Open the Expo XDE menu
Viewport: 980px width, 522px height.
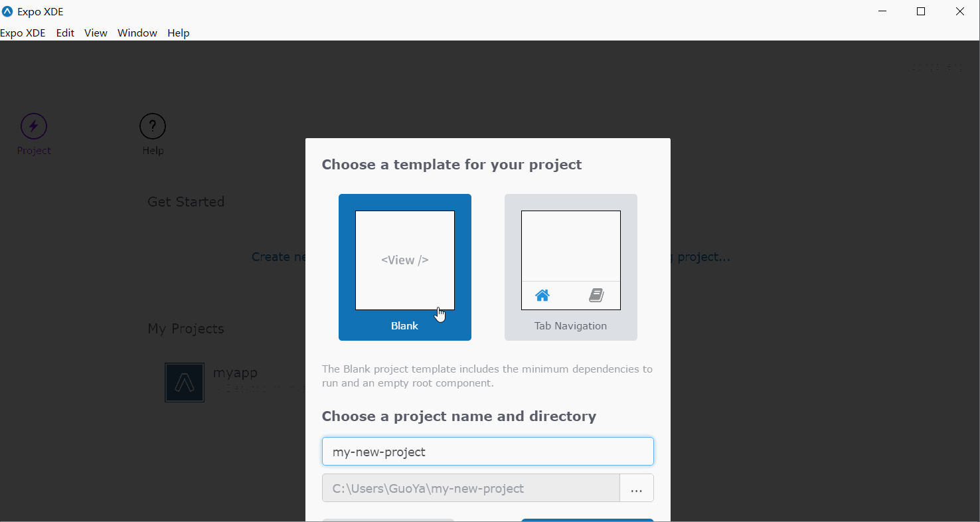pos(23,33)
